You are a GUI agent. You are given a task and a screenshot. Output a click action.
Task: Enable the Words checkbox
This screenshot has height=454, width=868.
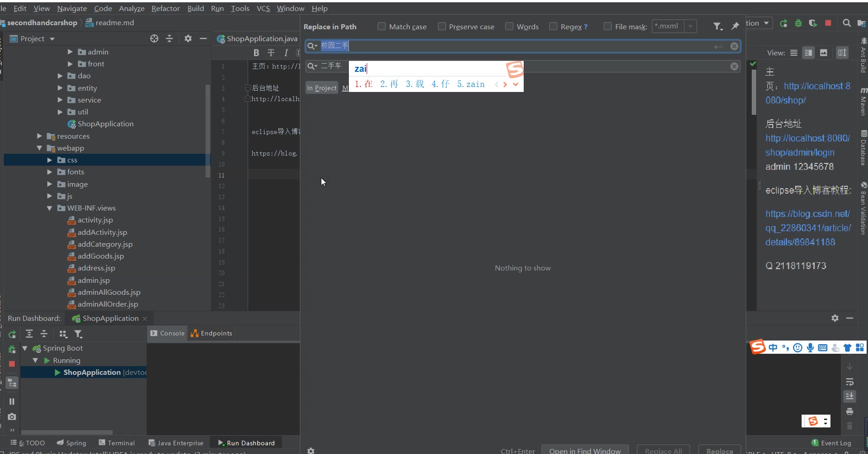(509, 27)
